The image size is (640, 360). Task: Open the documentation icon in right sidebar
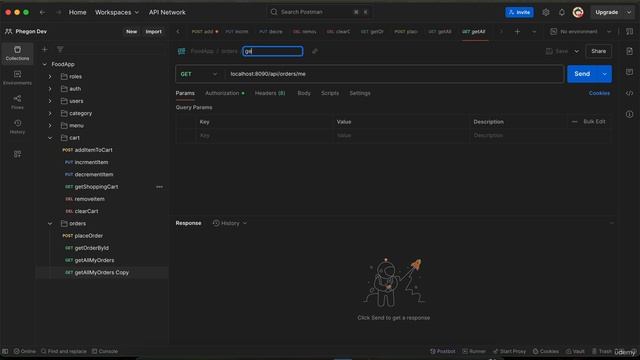point(629,51)
